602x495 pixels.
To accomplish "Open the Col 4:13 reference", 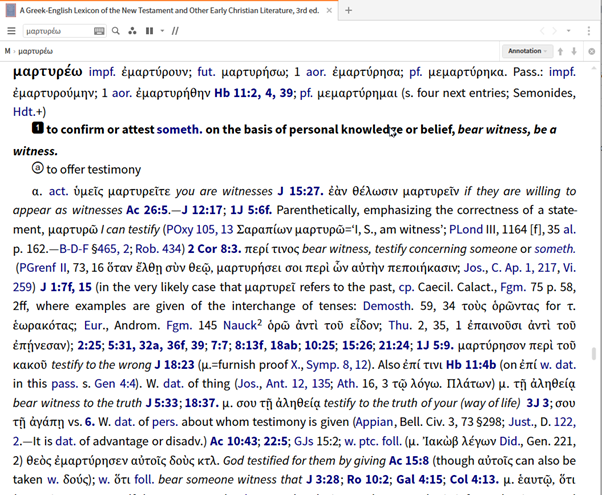I will (474, 480).
